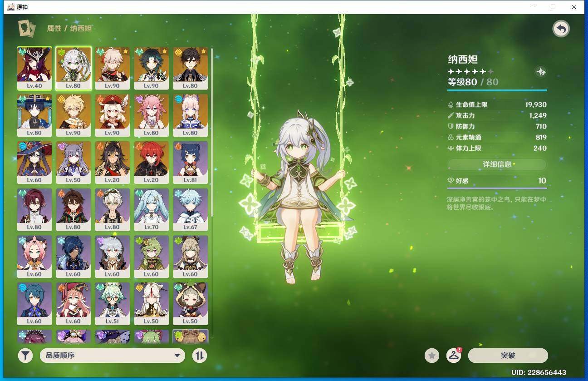Select brown-haired Pyro Gaming Lv.80 portrait
This screenshot has height=381, width=588.
[x=73, y=210]
